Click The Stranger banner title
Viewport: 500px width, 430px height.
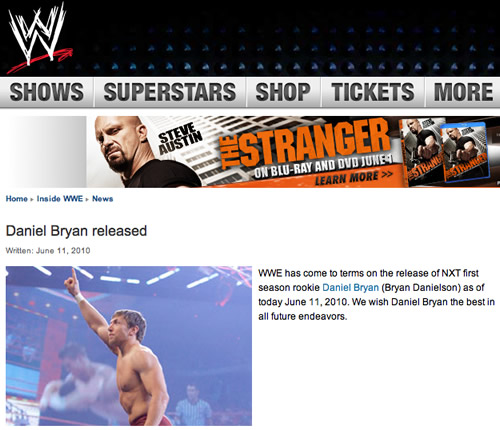(x=305, y=143)
